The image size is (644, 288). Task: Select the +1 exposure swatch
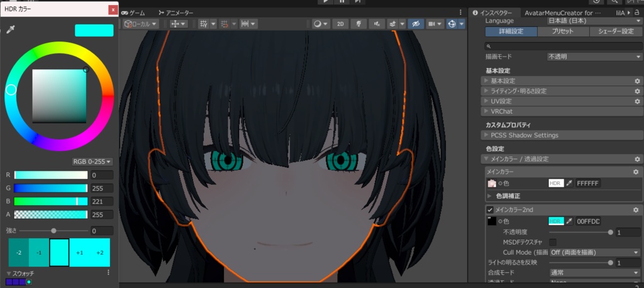[80, 253]
